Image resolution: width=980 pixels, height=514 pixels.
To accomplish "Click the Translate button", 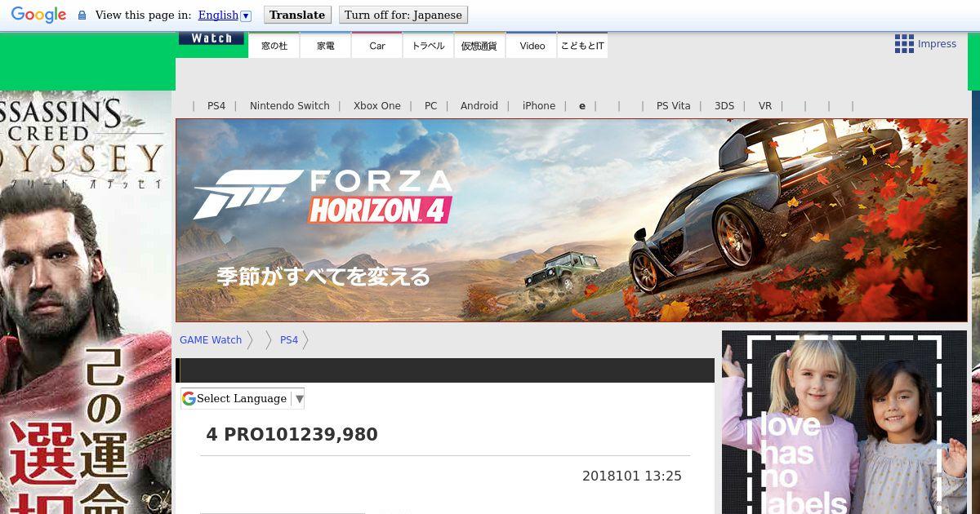I will (x=297, y=15).
